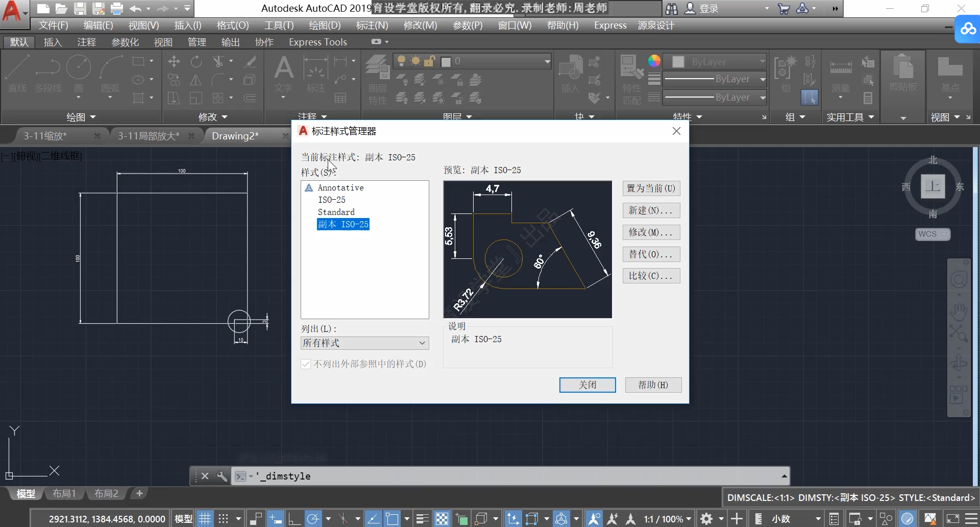Open Layer Properties (图层特性) manager
980x527 pixels.
pos(378,79)
